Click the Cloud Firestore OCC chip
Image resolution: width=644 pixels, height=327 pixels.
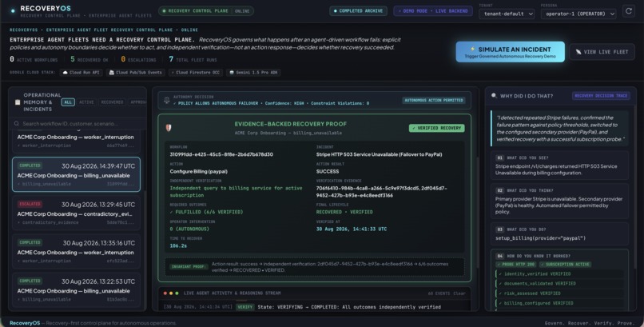[x=196, y=72]
